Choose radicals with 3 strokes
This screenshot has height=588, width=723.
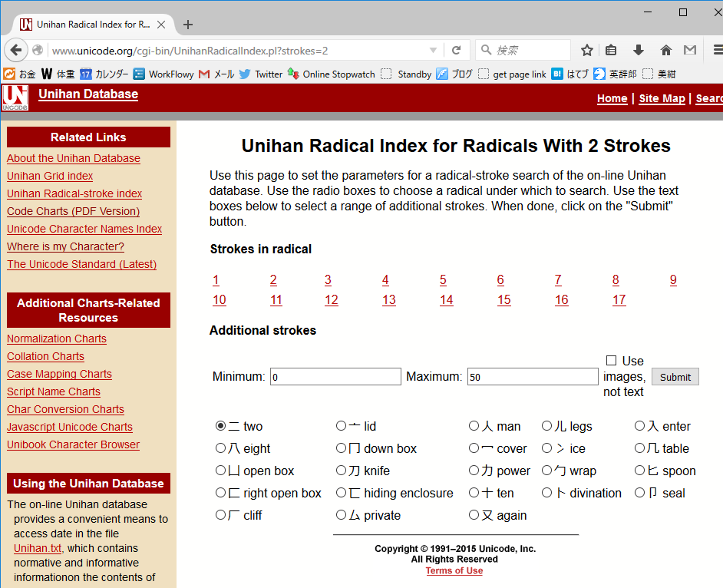click(x=328, y=280)
